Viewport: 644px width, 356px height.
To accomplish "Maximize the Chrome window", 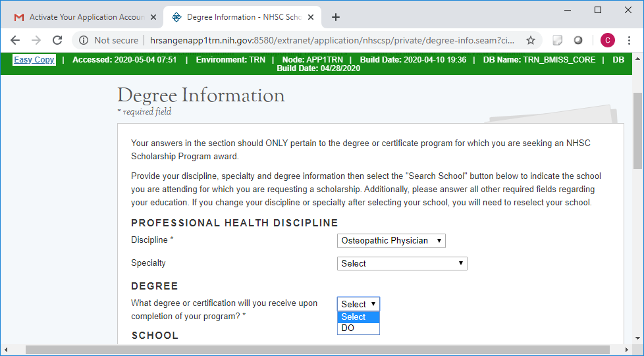I will 598,11.
